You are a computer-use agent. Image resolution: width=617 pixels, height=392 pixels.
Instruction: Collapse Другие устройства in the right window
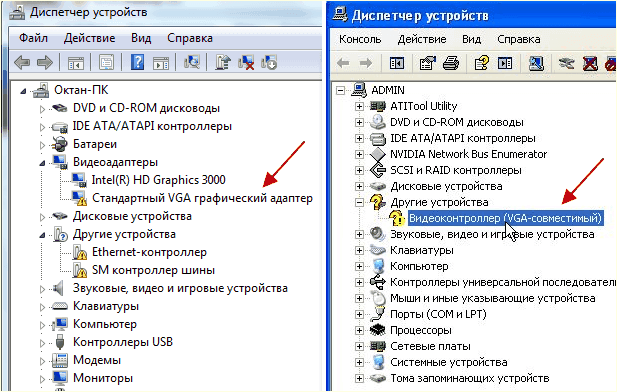[359, 202]
